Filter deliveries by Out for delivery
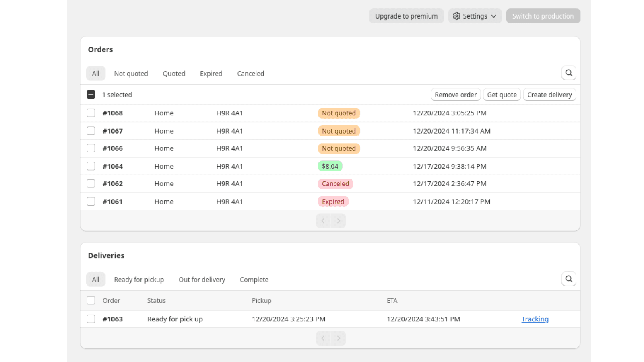 (x=202, y=280)
